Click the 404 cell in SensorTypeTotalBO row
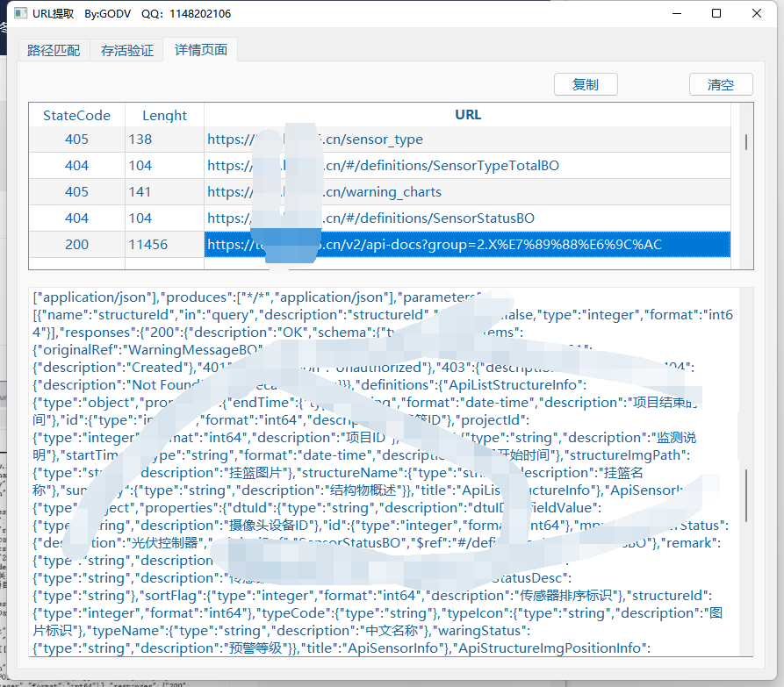The width and height of the screenshot is (784, 687). (76, 165)
